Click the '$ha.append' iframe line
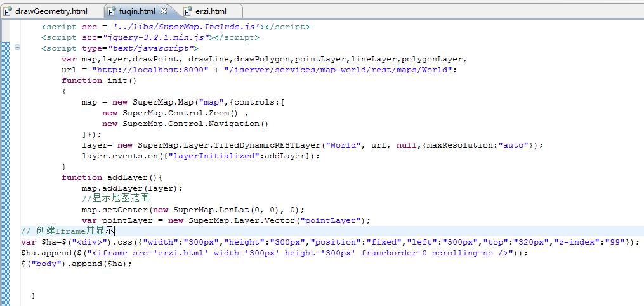The width and height of the screenshot is (644, 306). 274,253
